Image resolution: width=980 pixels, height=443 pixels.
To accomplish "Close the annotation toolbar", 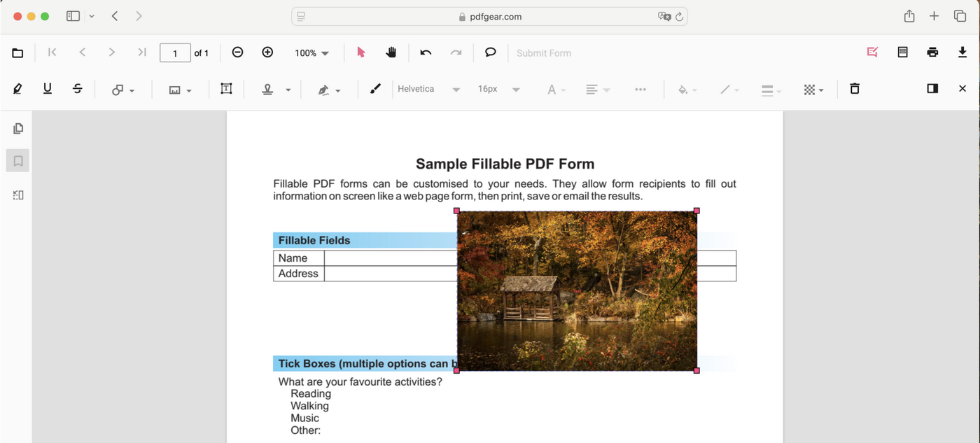I will click(962, 89).
